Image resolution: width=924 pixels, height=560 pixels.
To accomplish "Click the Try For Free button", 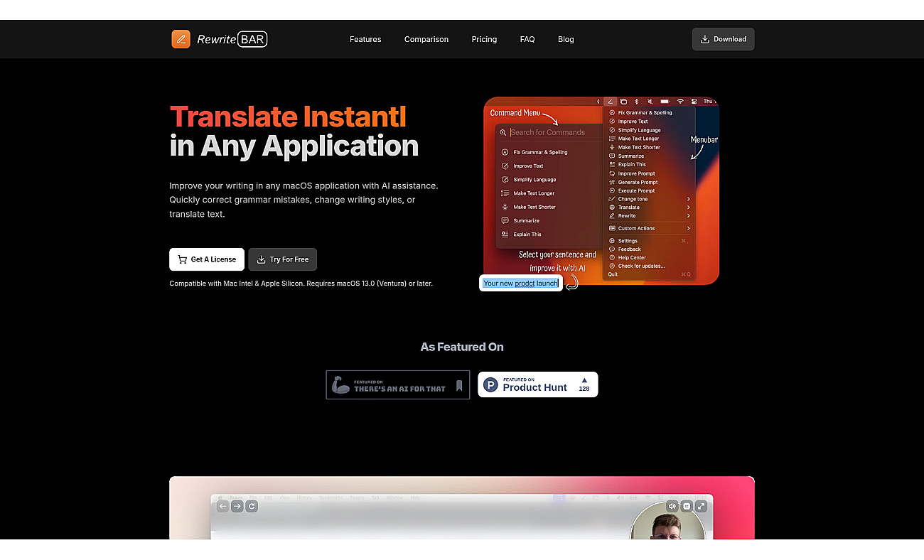I will click(283, 259).
